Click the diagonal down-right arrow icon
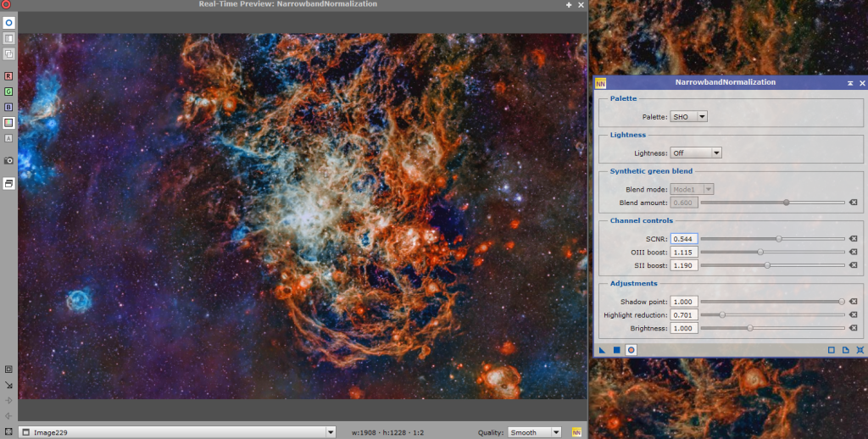This screenshot has height=439, width=868. click(x=8, y=385)
